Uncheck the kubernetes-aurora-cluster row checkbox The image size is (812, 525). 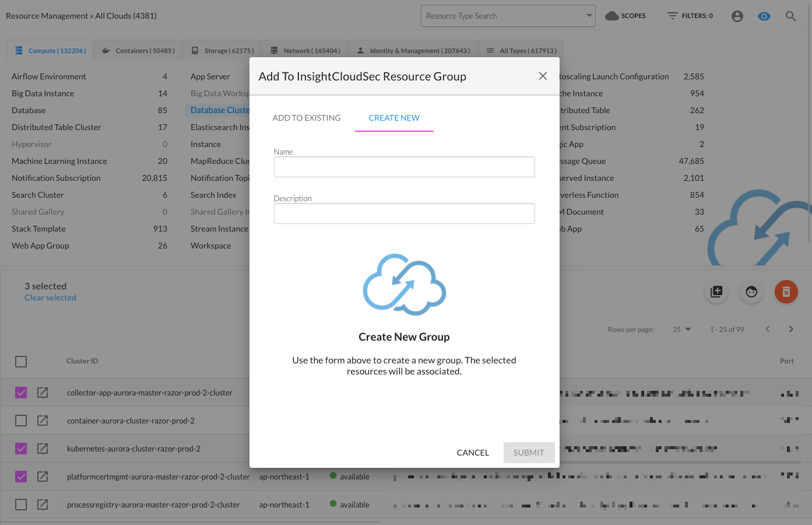tap(21, 449)
